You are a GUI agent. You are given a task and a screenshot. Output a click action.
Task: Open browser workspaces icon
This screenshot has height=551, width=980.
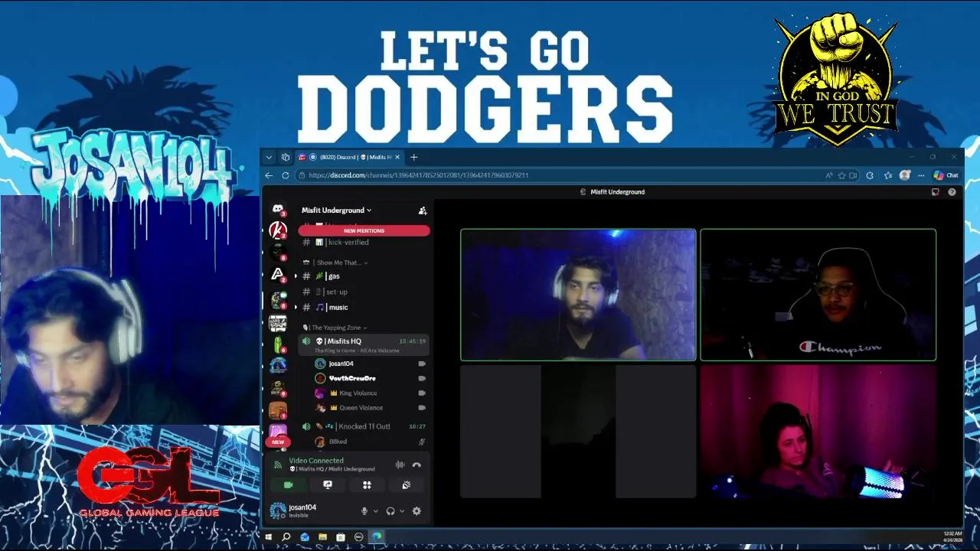[286, 157]
